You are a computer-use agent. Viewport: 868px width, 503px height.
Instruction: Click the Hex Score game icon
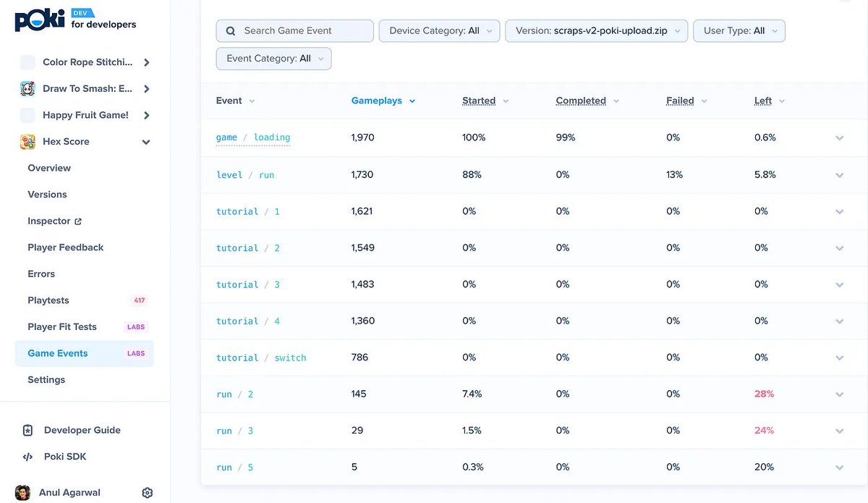point(27,142)
